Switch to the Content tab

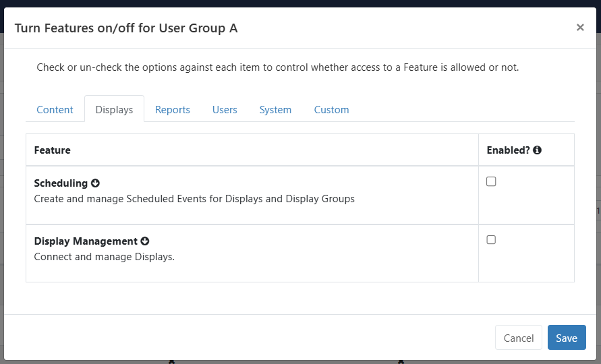coord(55,110)
